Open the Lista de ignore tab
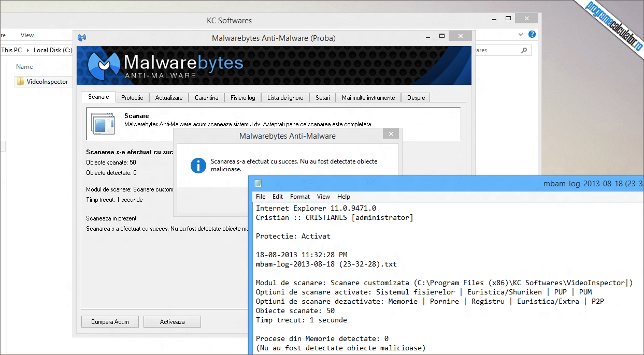 (285, 98)
